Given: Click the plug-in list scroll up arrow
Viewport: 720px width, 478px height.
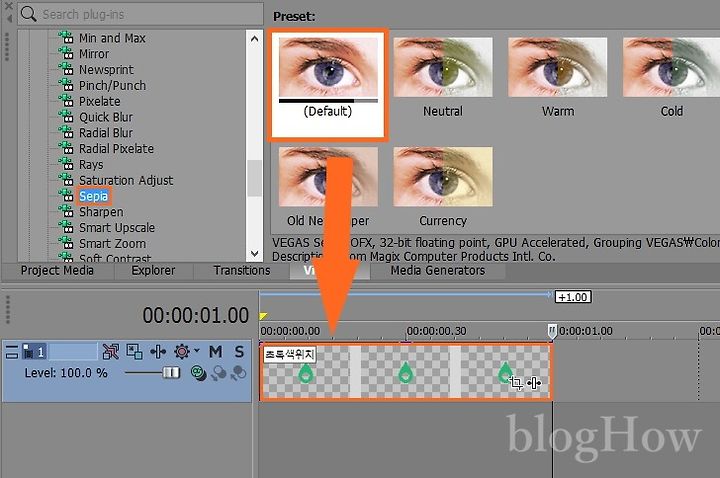Looking at the screenshot, I should [x=254, y=39].
